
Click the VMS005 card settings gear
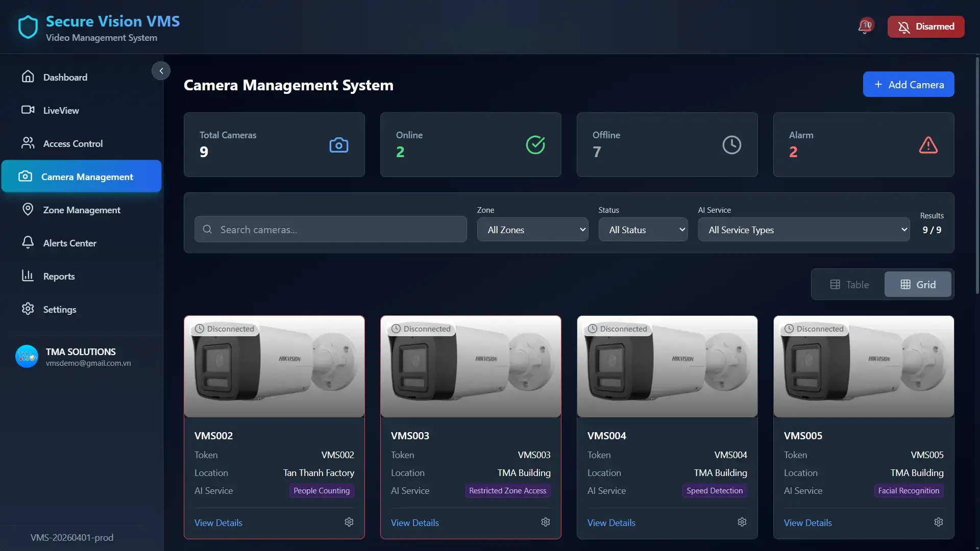click(939, 522)
